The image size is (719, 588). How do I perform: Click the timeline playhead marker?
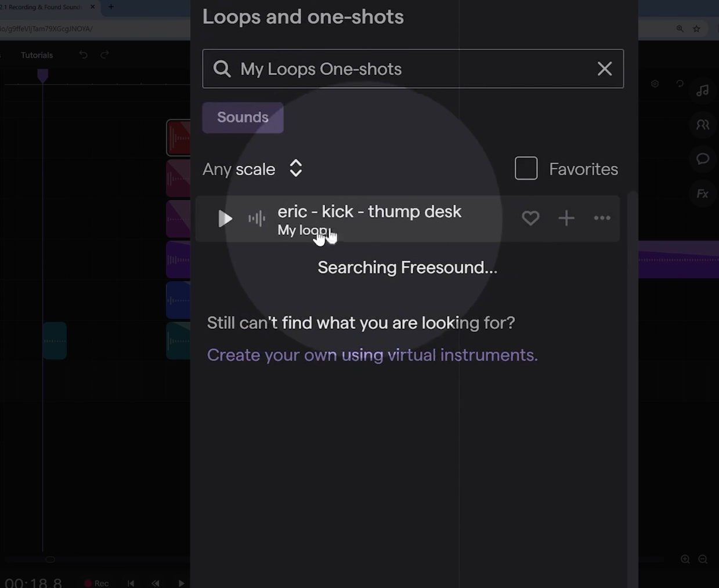[x=42, y=75]
